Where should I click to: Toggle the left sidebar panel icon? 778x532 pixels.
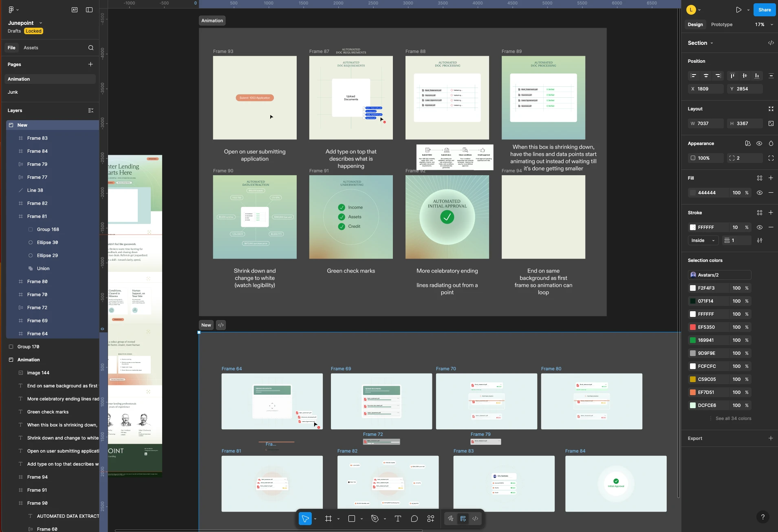89,10
